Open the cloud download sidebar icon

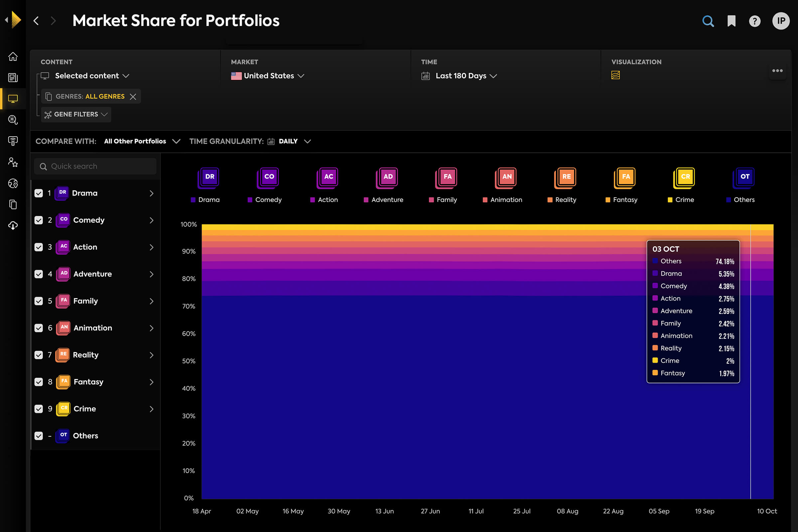tap(13, 225)
